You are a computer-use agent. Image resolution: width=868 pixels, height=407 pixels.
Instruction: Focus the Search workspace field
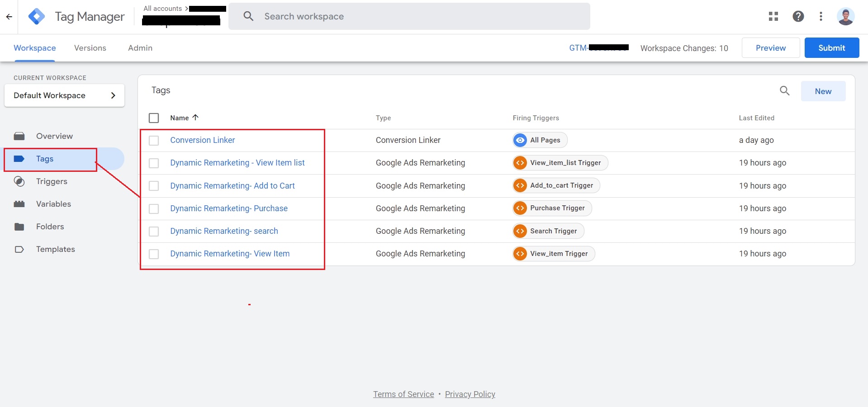(x=409, y=16)
